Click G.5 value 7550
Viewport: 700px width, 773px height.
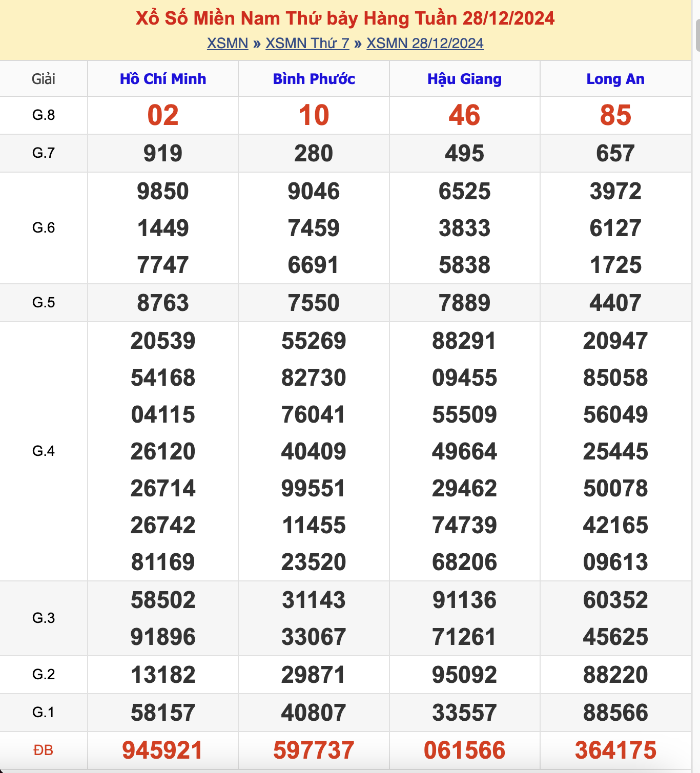(x=314, y=303)
